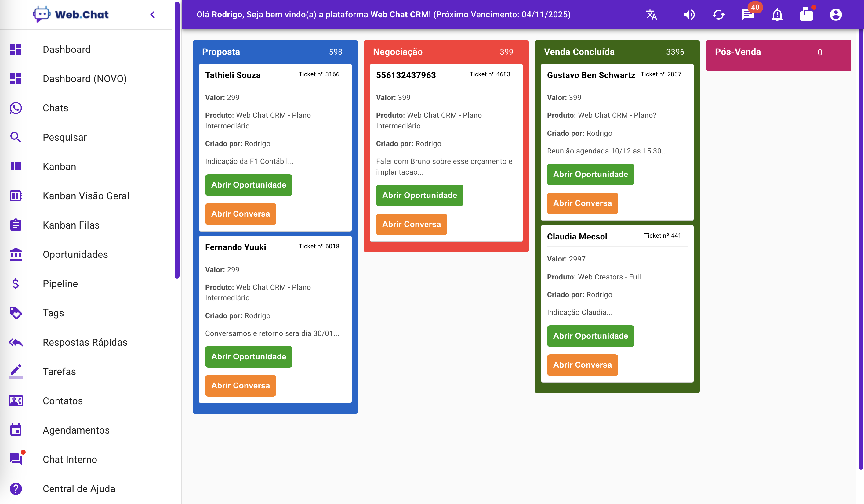The image size is (864, 504).
Task: Open the language translate icon
Action: click(x=652, y=15)
